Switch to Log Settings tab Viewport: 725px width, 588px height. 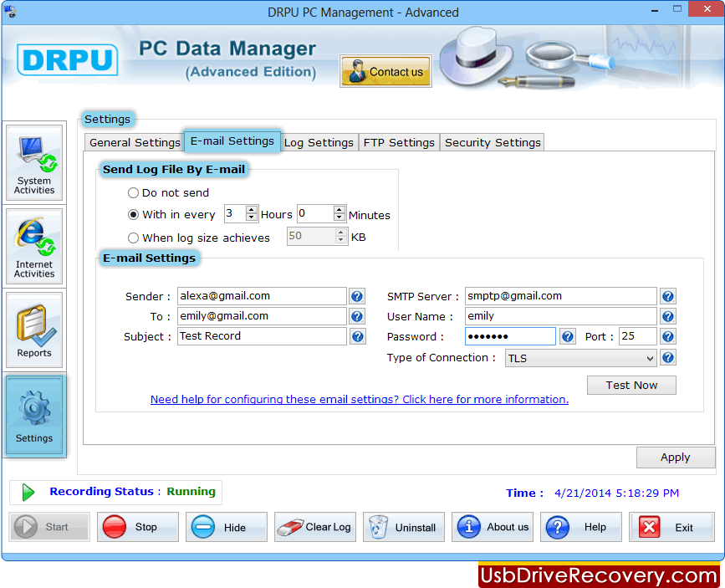click(x=319, y=142)
